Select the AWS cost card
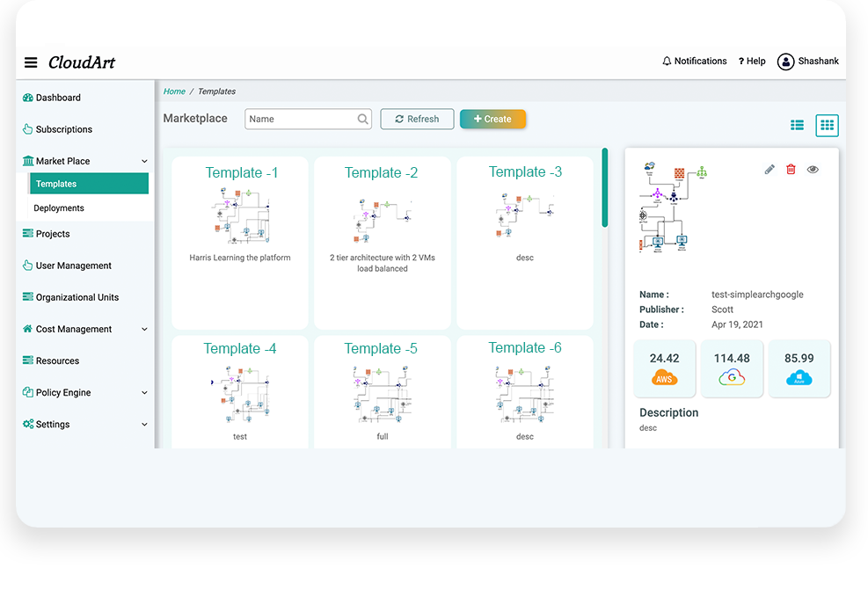Screen dimensions: 868x597 click(x=664, y=368)
